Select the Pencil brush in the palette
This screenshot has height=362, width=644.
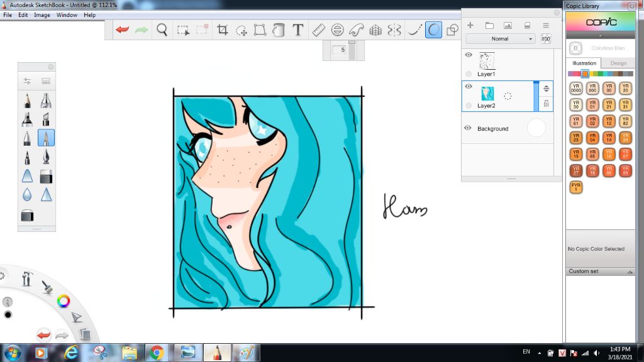point(27,101)
